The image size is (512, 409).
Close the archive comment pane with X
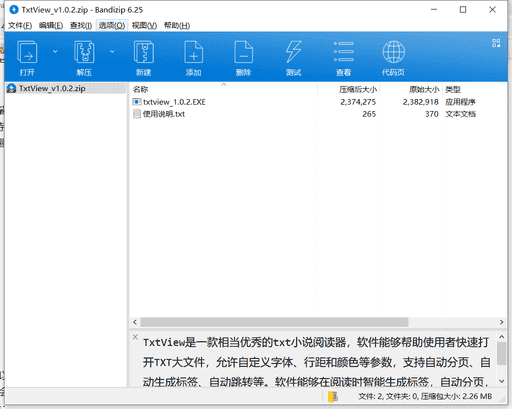point(135,337)
